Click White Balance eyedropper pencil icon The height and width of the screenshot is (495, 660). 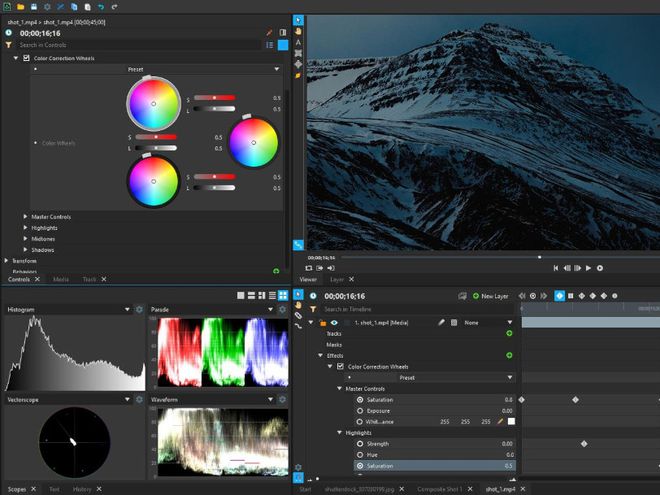tap(500, 421)
